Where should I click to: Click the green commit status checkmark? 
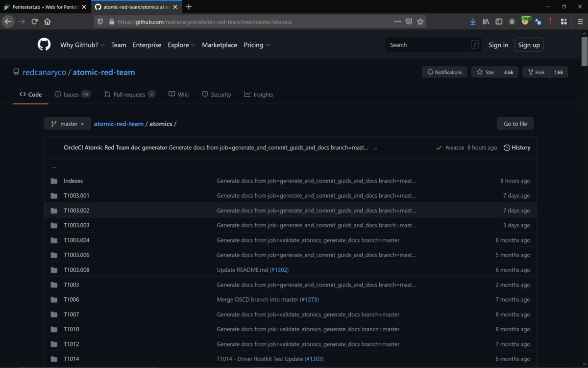[x=439, y=148]
